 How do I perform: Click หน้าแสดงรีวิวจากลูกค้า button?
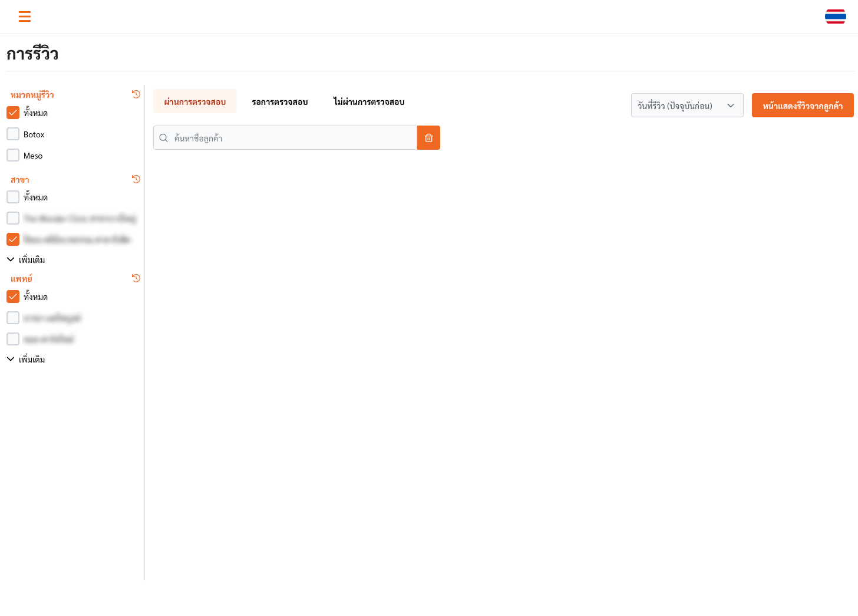point(802,106)
